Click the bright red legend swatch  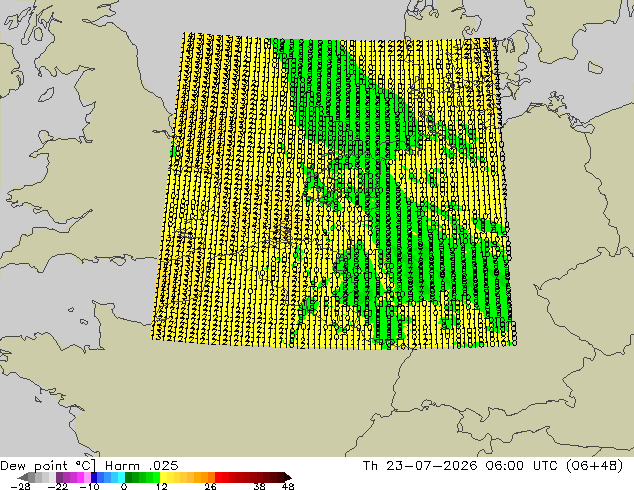218,477
